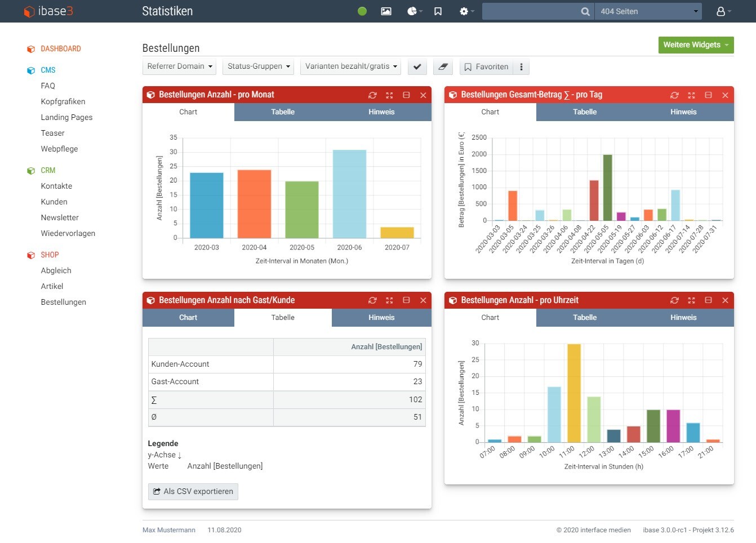
Task: Open the Referrer Domain dropdown
Action: pyautogui.click(x=180, y=66)
